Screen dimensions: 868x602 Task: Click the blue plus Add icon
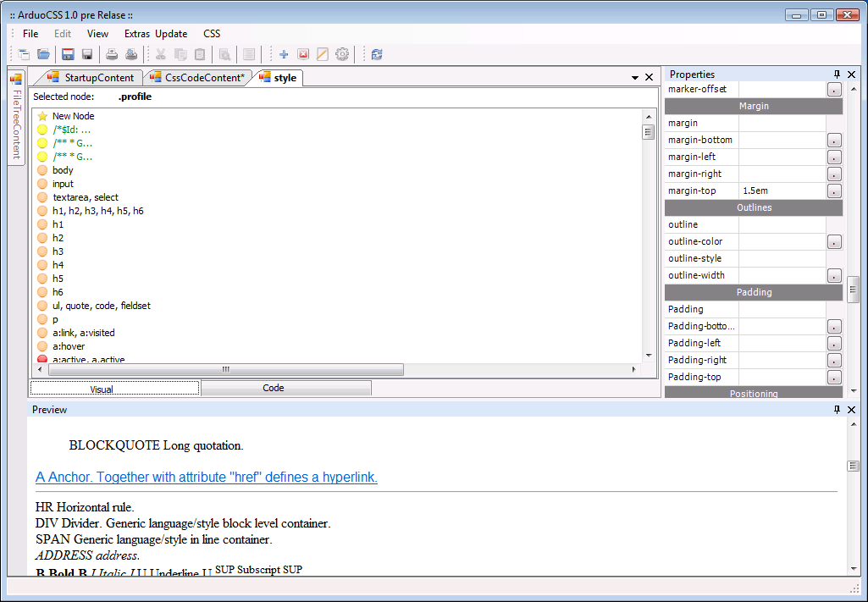(x=284, y=54)
